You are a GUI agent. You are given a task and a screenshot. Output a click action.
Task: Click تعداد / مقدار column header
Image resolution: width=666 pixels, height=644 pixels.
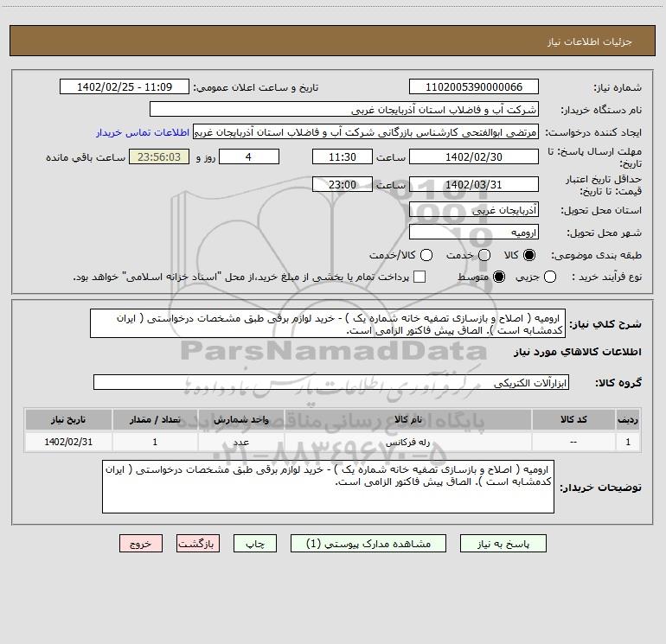(x=155, y=420)
